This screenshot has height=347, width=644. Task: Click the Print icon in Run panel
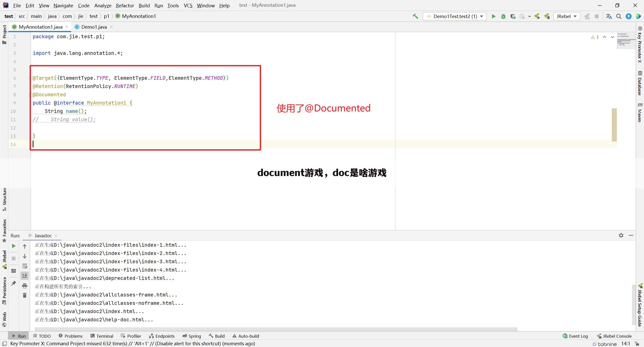25,286
